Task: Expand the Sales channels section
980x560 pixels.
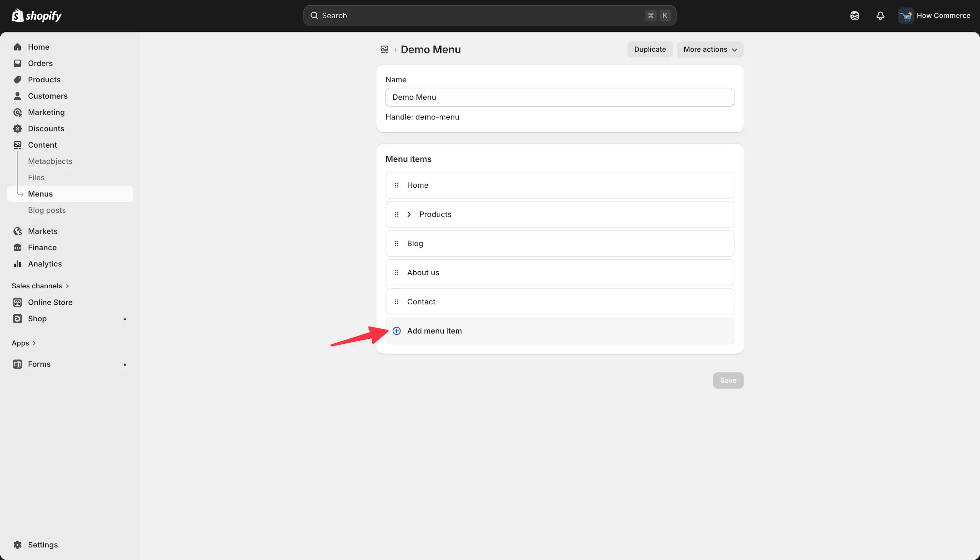Action: [40, 286]
